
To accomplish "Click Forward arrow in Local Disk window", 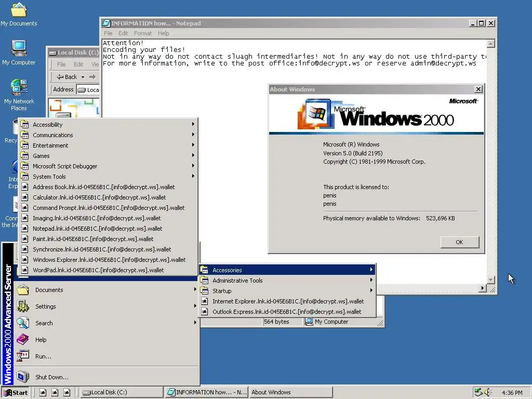I will click(92, 77).
